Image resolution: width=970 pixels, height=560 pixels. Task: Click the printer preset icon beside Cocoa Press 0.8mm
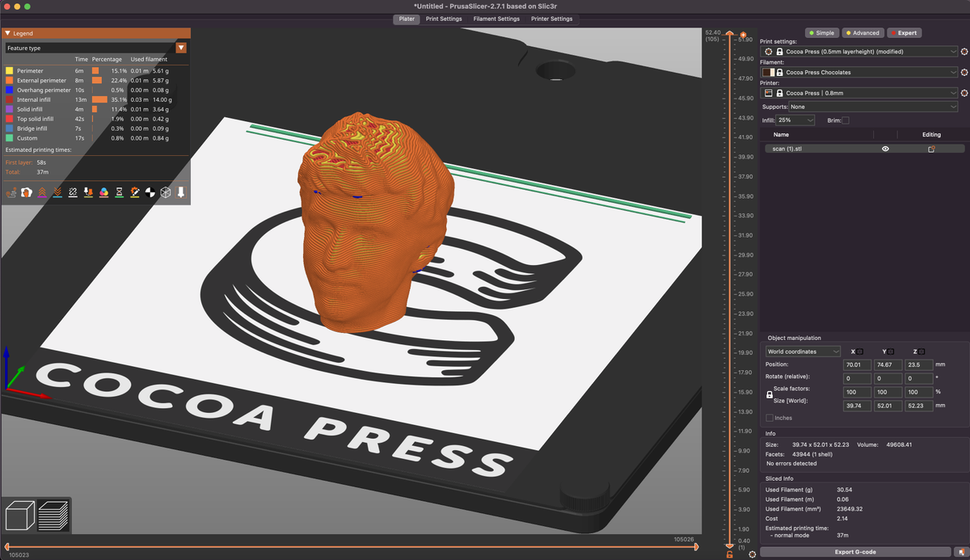pyautogui.click(x=769, y=93)
